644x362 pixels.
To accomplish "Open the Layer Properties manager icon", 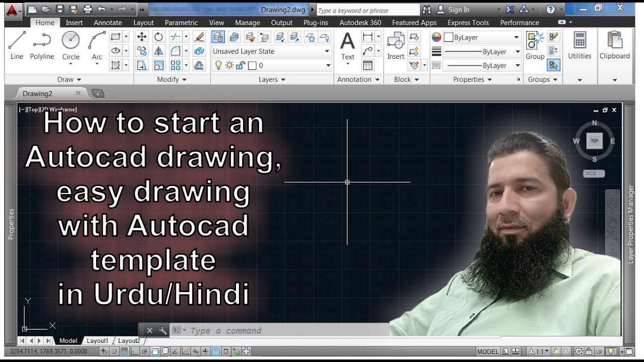I will pyautogui.click(x=218, y=37).
